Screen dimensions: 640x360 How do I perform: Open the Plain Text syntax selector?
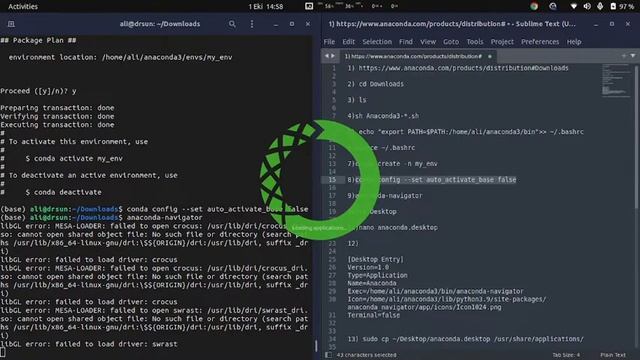pyautogui.click(x=613, y=355)
